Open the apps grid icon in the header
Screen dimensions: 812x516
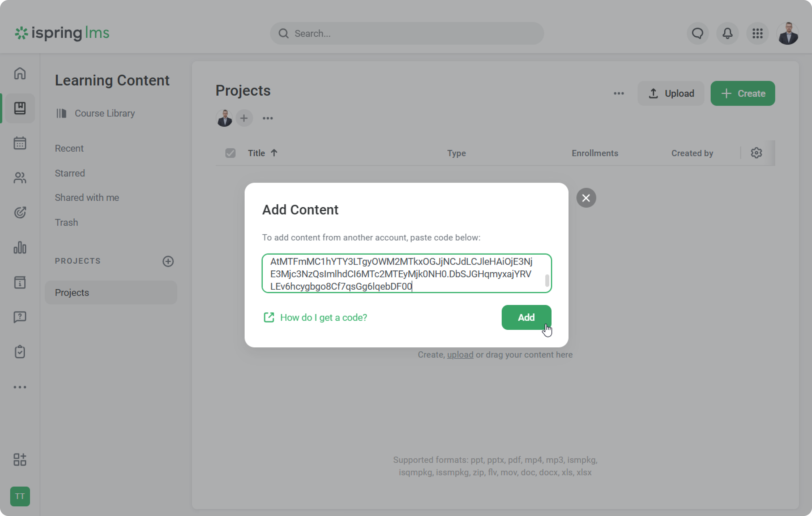click(x=757, y=33)
